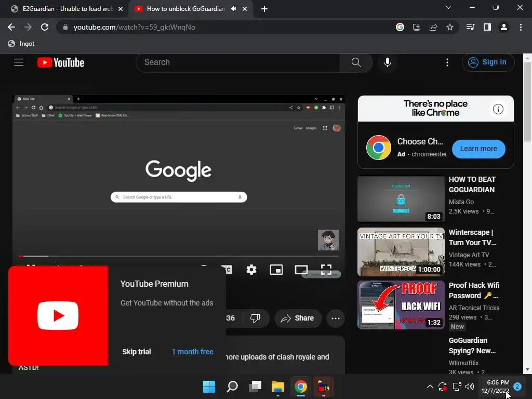The height and width of the screenshot is (399, 532).
Task: Enter full screen video mode
Action: tap(326, 270)
